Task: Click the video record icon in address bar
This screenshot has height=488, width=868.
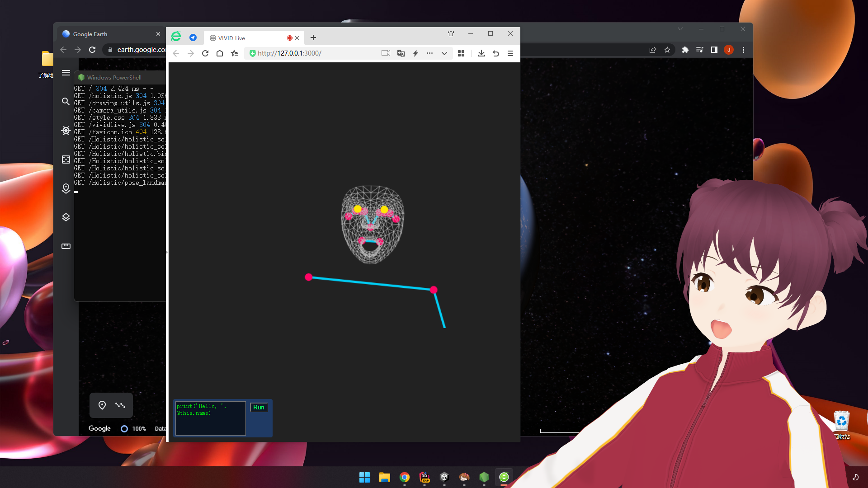Action: click(386, 53)
